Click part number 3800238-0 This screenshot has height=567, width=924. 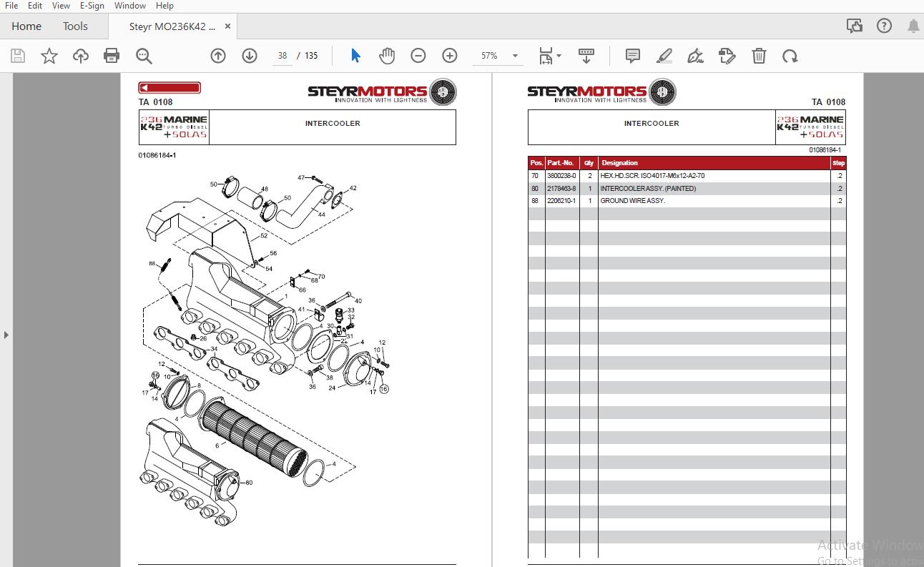[x=561, y=176]
